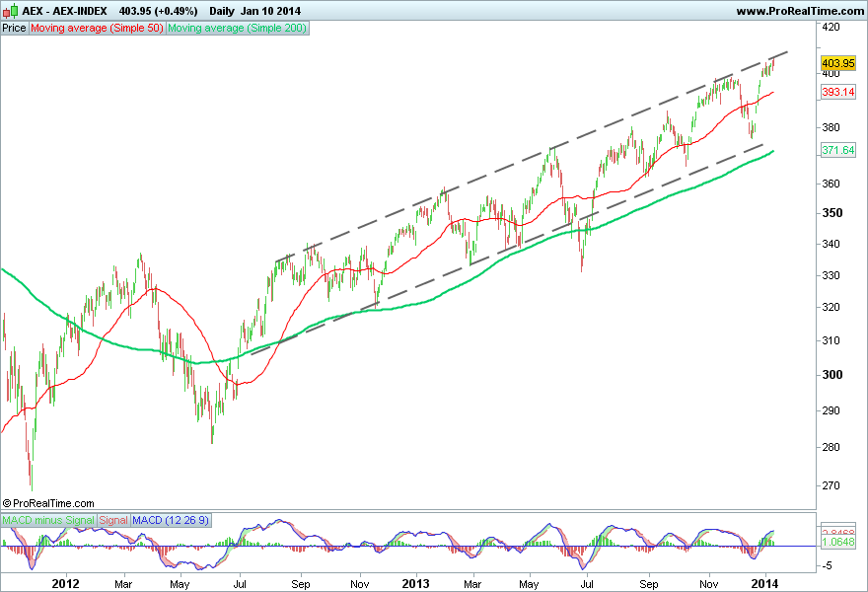Viewport: 868px width, 592px height.
Task: Click the 2012 label on time axis
Action: (x=65, y=584)
